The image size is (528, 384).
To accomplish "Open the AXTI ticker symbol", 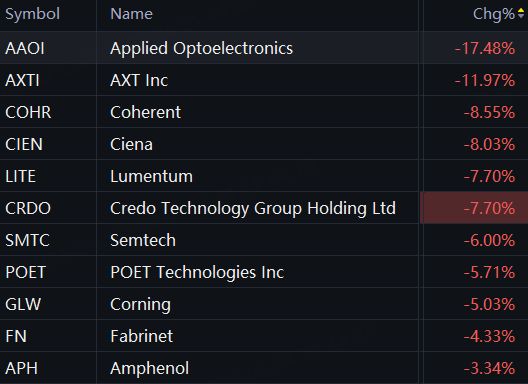I will click(x=22, y=80).
